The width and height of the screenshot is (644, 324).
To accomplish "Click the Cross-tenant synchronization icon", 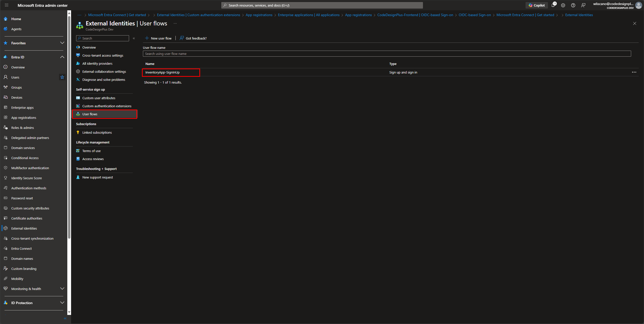I will pos(6,238).
